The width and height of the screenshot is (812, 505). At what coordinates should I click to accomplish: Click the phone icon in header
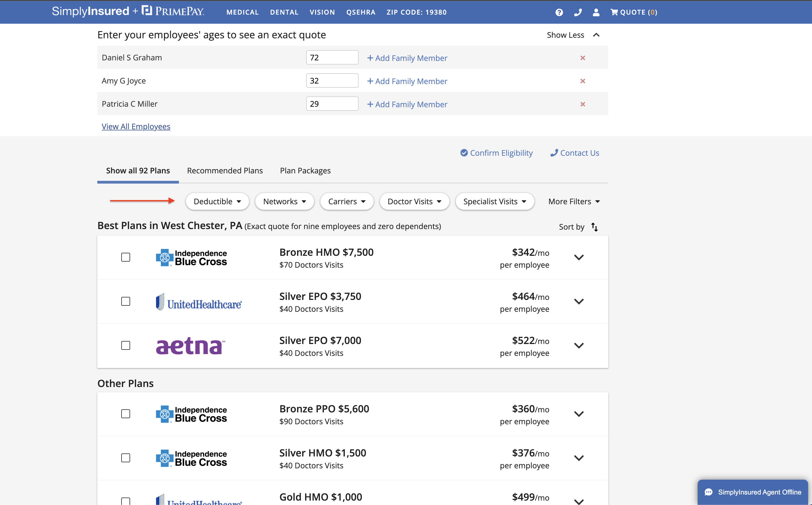click(x=578, y=12)
